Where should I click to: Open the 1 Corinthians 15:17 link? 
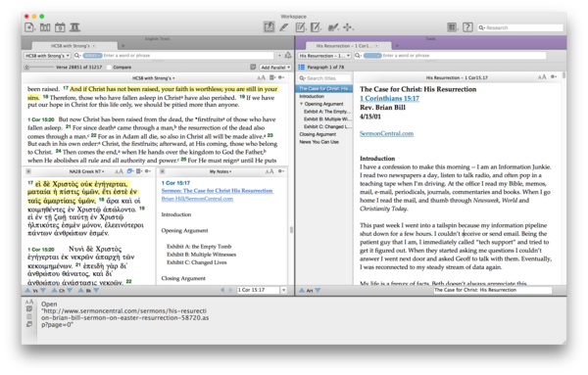[x=389, y=99]
